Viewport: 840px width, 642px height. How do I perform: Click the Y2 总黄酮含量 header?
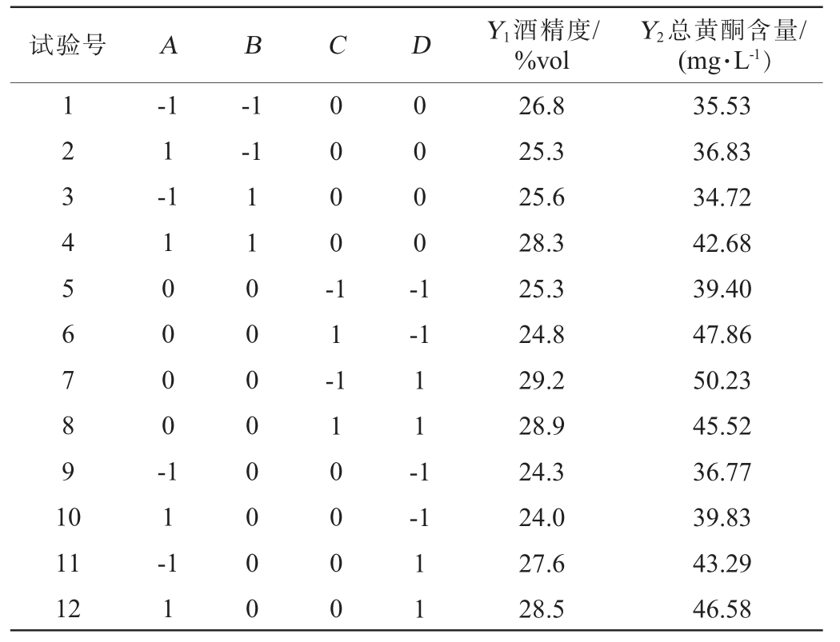[x=722, y=46]
